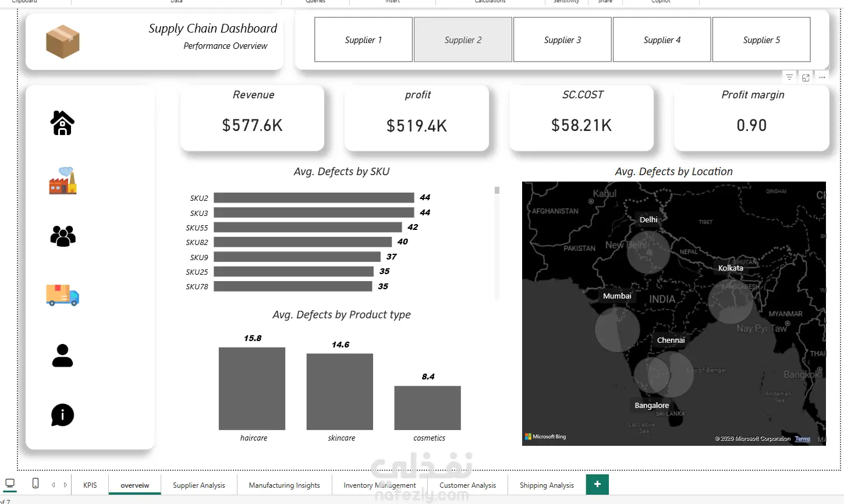Open the Supplier Analysis page tab
Viewport: 844px width, 504px height.
click(199, 485)
